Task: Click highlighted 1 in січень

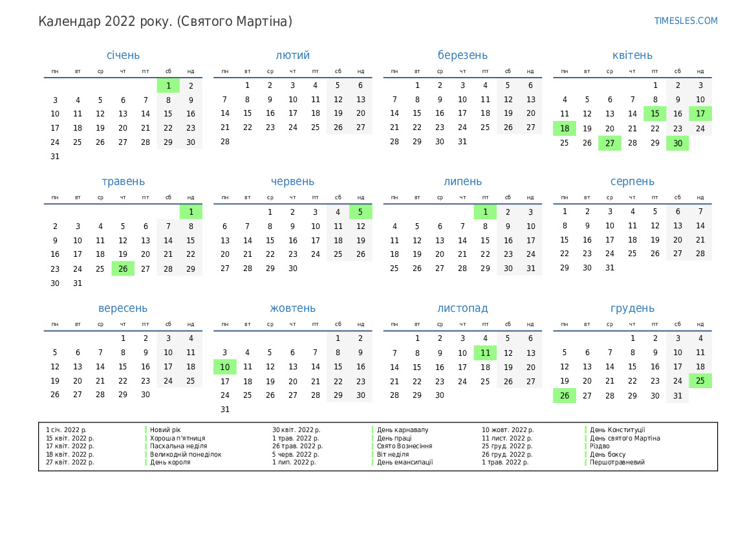Action: (x=168, y=85)
